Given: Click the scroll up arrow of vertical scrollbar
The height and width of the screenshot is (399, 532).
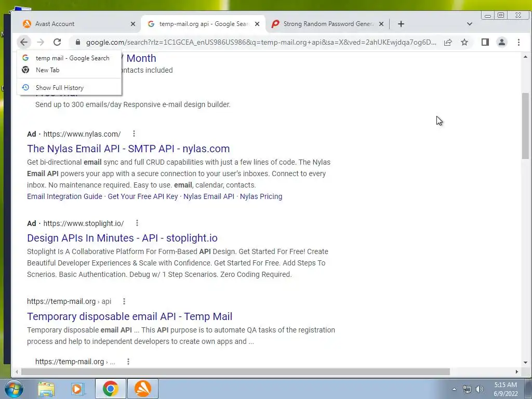Looking at the screenshot, I should (525, 57).
